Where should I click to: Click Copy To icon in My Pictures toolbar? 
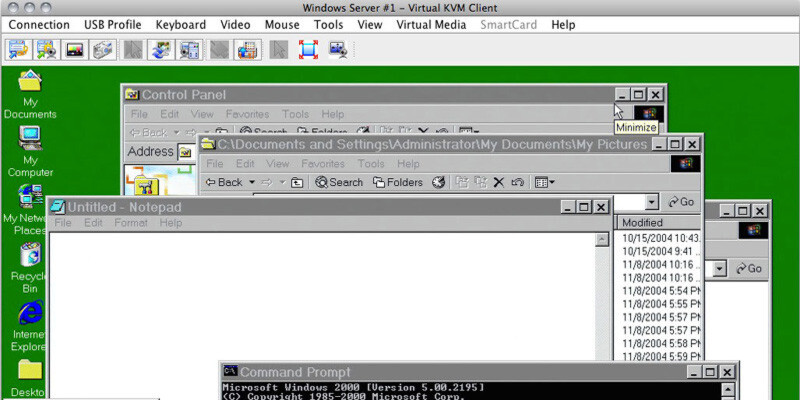[480, 182]
